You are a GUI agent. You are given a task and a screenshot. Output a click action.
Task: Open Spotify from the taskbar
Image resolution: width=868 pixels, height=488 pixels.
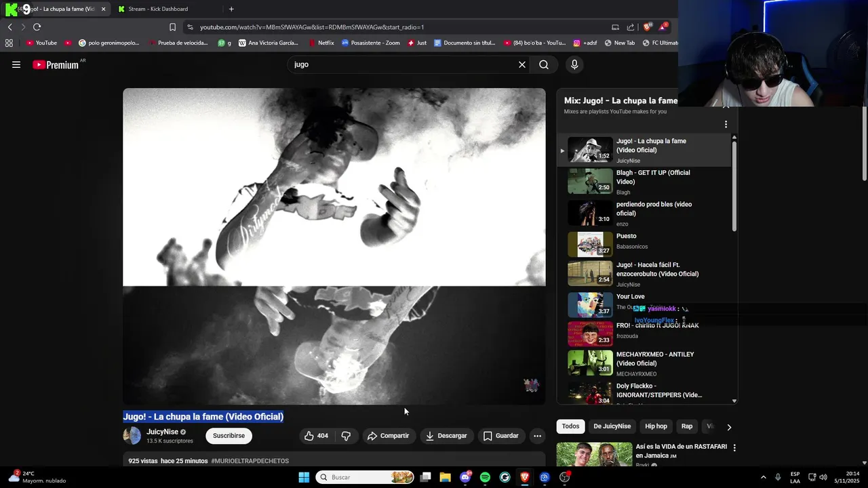tap(485, 477)
